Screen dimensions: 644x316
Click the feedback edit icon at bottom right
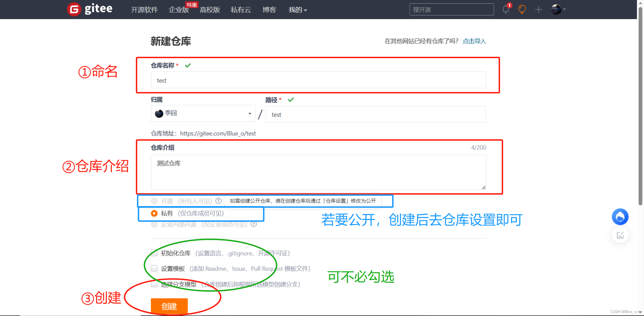pyautogui.click(x=620, y=235)
